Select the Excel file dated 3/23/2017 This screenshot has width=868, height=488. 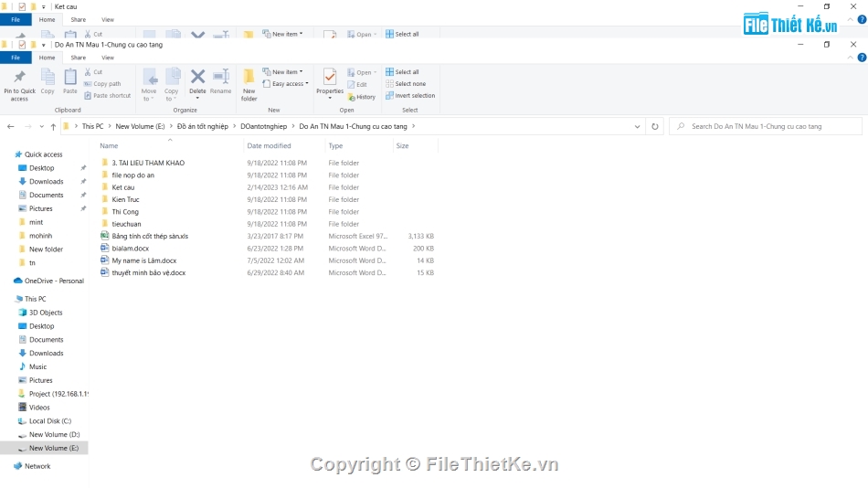pos(150,236)
